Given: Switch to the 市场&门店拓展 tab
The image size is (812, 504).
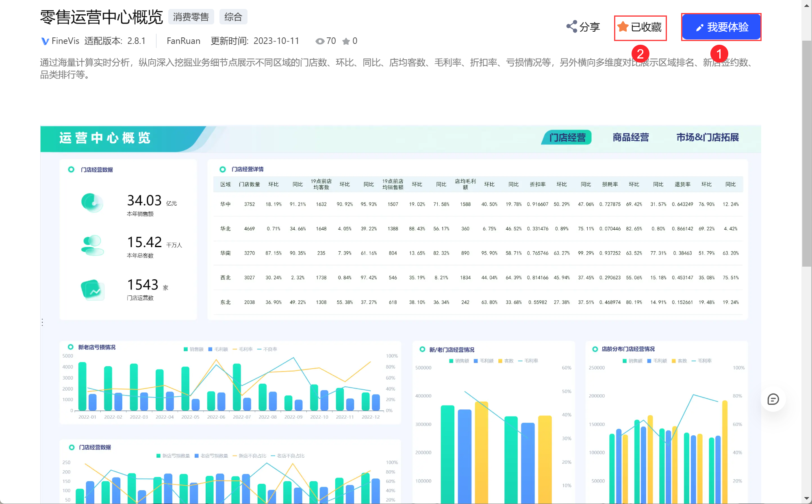Looking at the screenshot, I should [x=707, y=137].
